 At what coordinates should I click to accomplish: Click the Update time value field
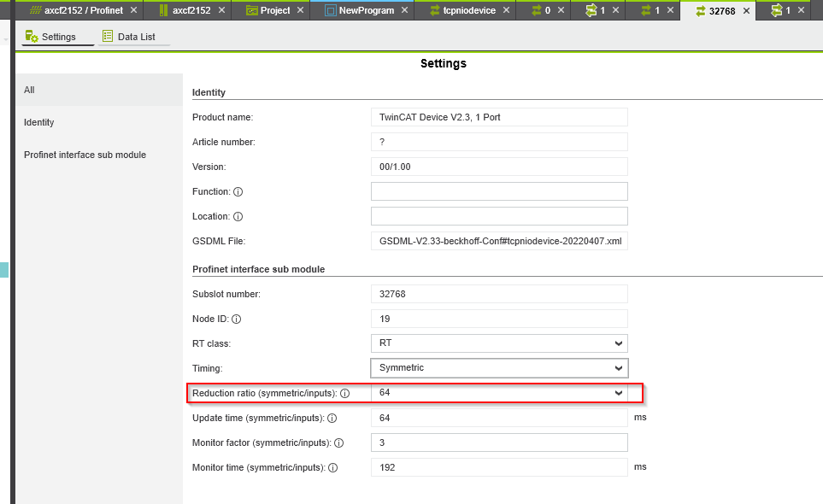point(499,418)
